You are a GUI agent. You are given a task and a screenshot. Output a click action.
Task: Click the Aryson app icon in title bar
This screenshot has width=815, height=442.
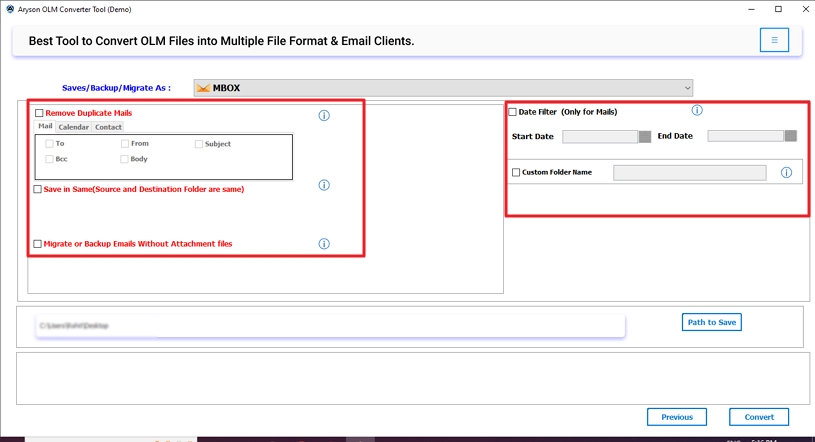10,9
